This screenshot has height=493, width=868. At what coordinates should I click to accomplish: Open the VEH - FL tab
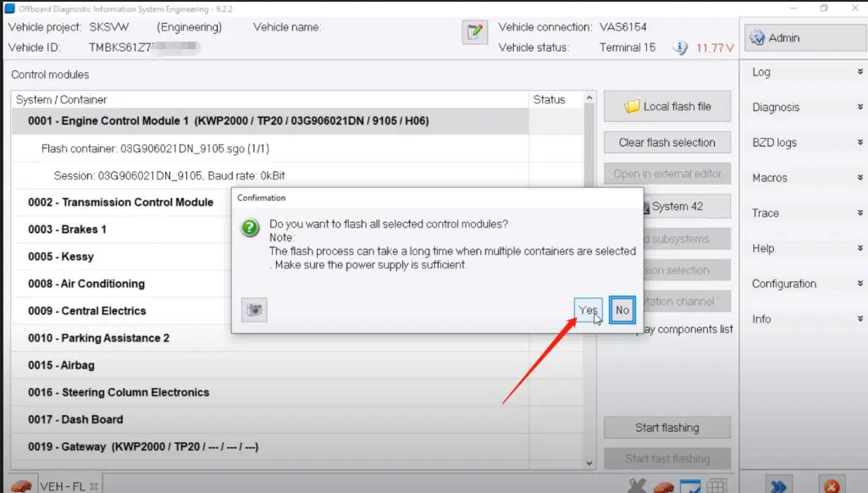(63, 486)
